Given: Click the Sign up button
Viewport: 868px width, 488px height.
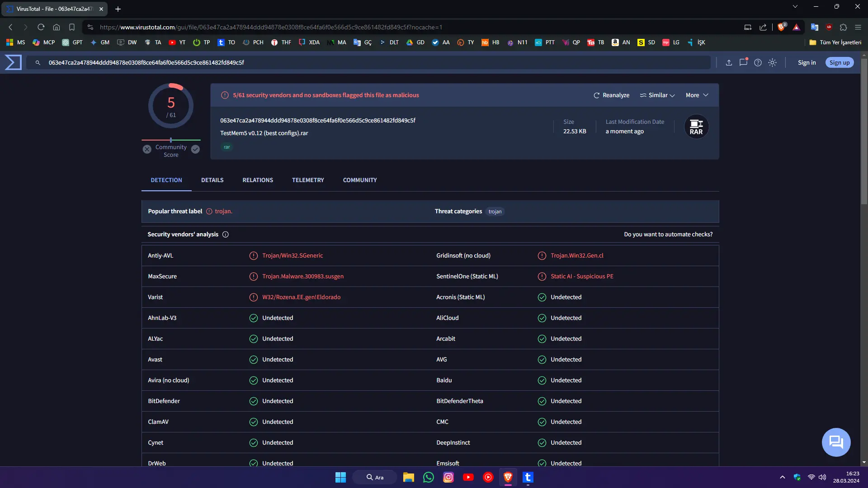Looking at the screenshot, I should pos(840,63).
